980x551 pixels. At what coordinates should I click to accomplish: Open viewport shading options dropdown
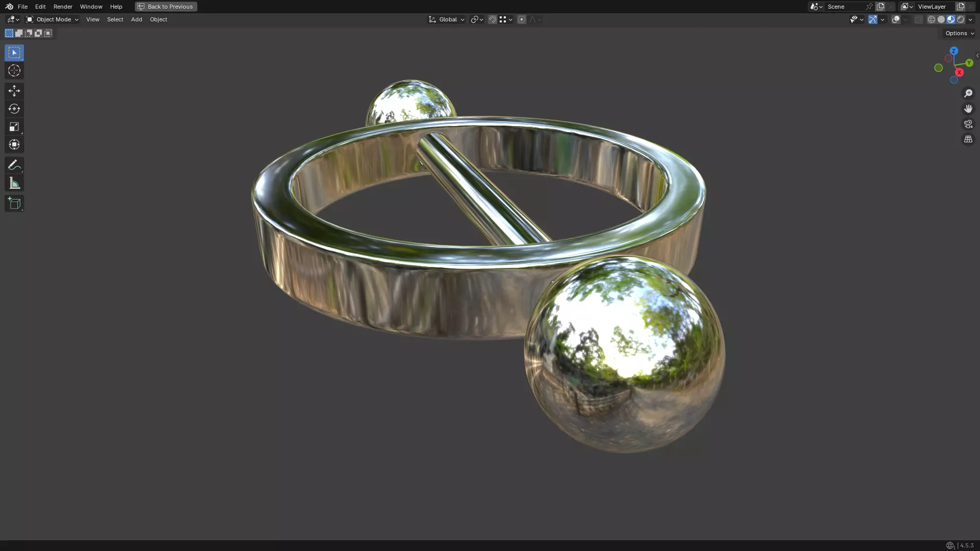pyautogui.click(x=970, y=19)
